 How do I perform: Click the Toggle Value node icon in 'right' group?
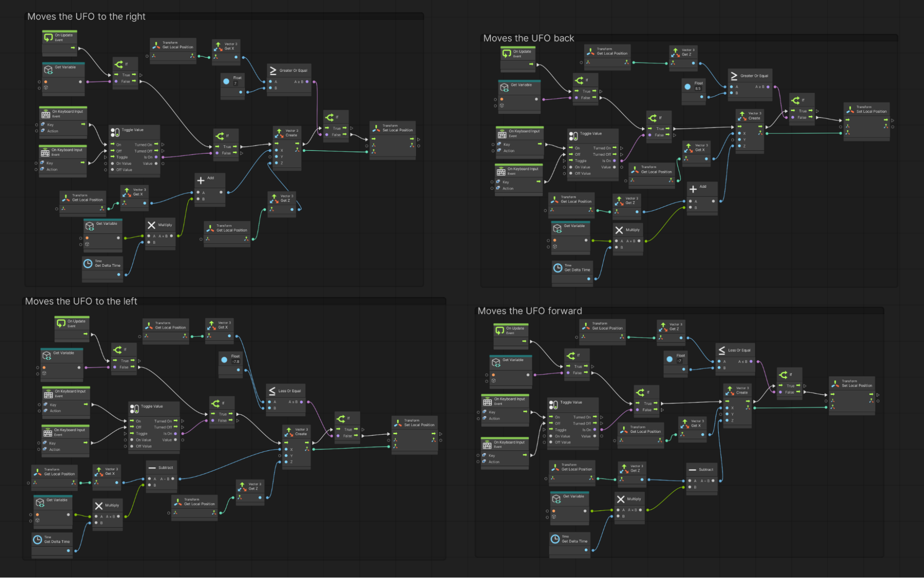pyautogui.click(x=115, y=132)
